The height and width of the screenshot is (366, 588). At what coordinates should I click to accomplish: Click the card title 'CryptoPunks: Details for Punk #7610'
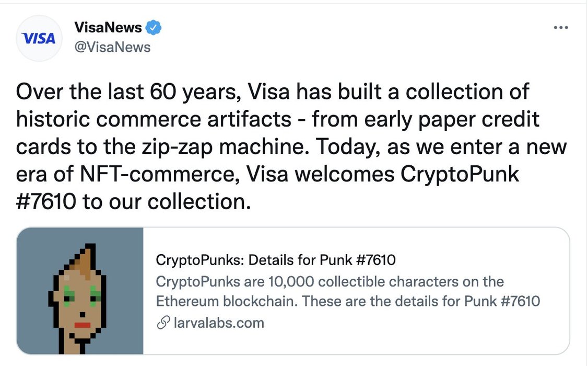coord(276,260)
